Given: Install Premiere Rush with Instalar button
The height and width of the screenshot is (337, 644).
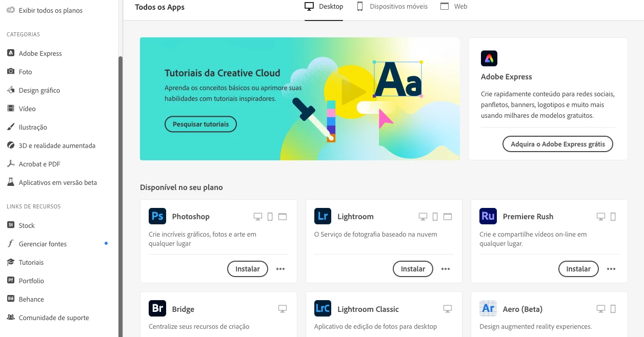Looking at the screenshot, I should (578, 269).
